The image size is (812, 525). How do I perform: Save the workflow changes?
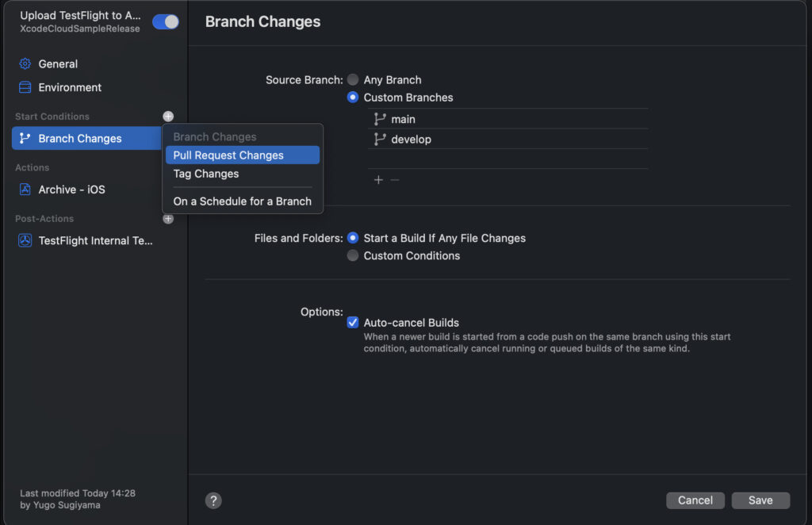coord(760,500)
